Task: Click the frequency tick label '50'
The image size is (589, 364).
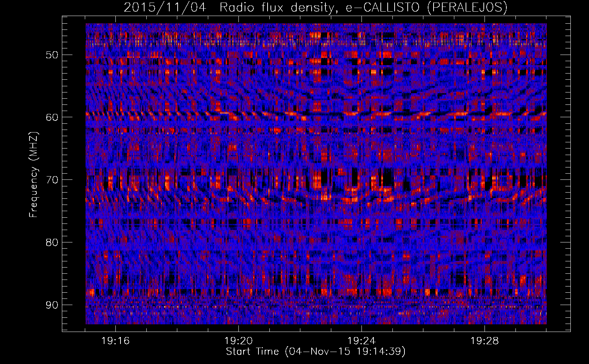Action: pos(52,55)
